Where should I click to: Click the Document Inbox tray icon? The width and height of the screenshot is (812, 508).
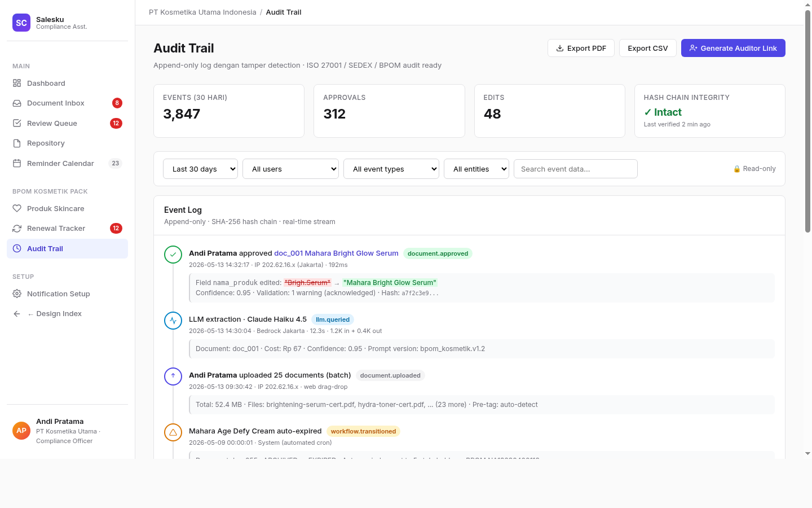17,103
